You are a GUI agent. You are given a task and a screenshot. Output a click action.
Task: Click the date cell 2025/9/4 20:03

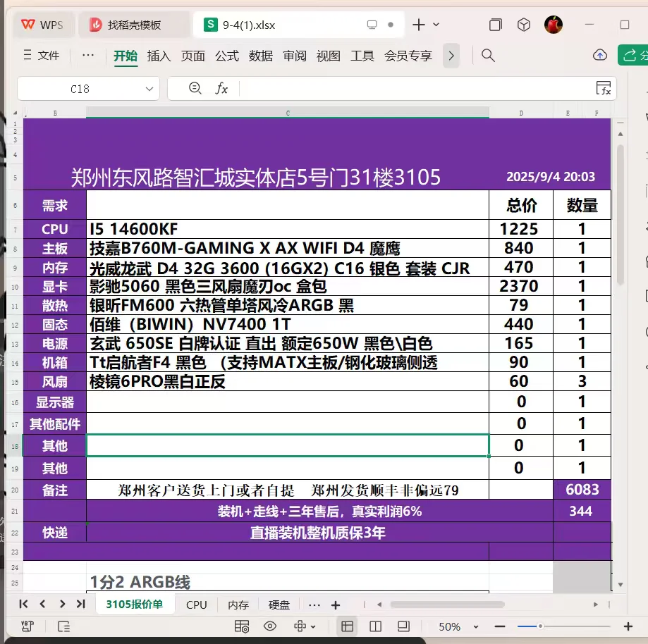point(551,177)
